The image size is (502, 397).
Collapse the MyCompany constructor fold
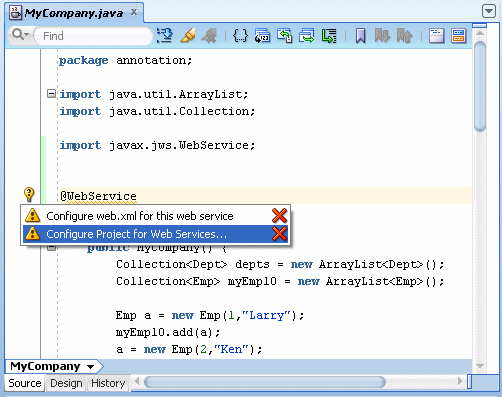tap(51, 248)
